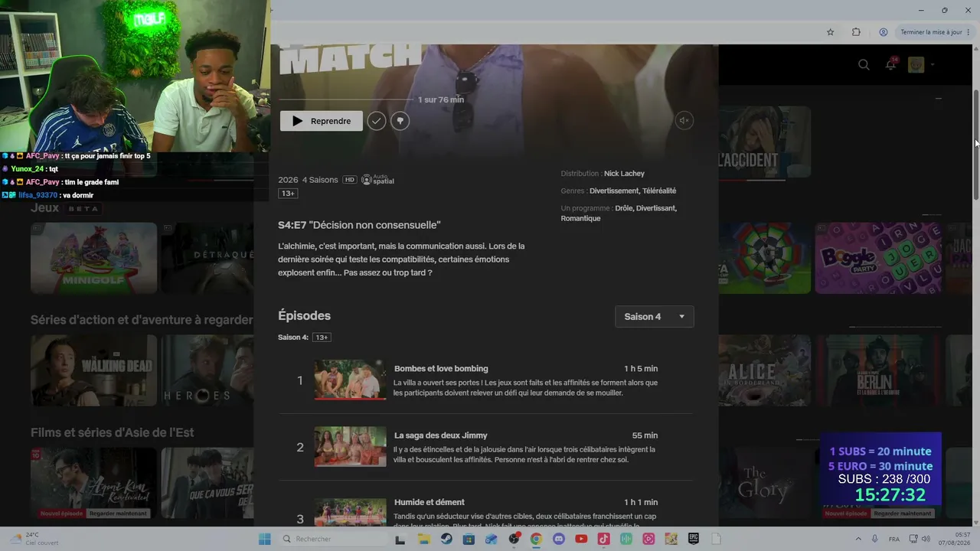The width and height of the screenshot is (980, 551).
Task: Click the Audio spatial badge
Action: [377, 180]
